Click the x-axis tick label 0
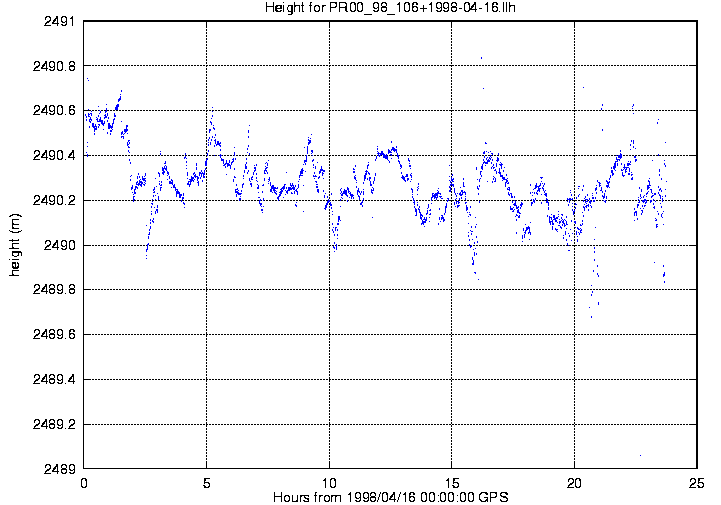721x505 pixels. coord(84,482)
